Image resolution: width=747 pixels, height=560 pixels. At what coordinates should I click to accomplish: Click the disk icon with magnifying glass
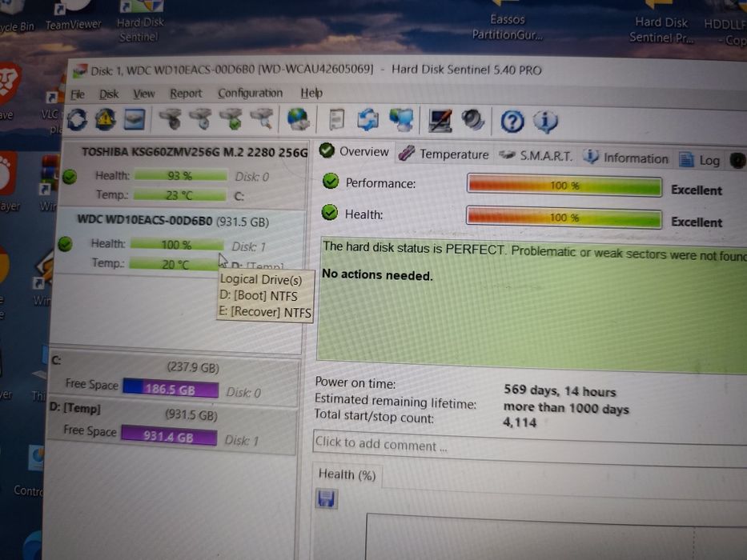click(262, 119)
